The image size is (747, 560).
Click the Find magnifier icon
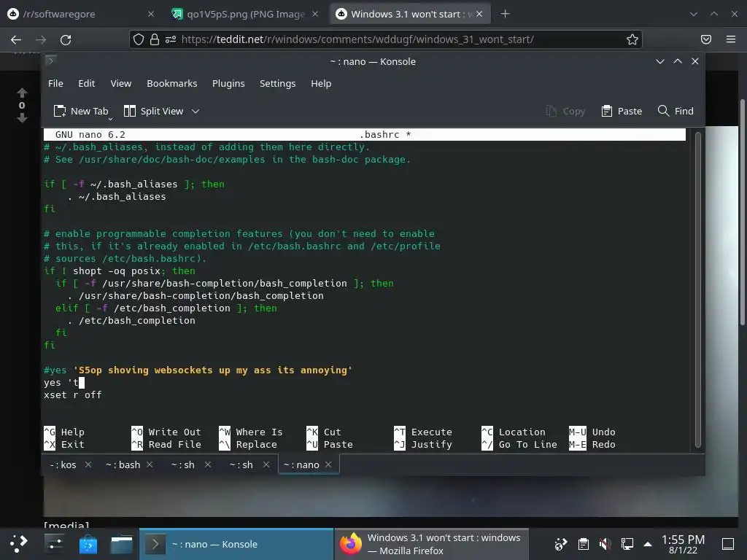[x=663, y=111]
